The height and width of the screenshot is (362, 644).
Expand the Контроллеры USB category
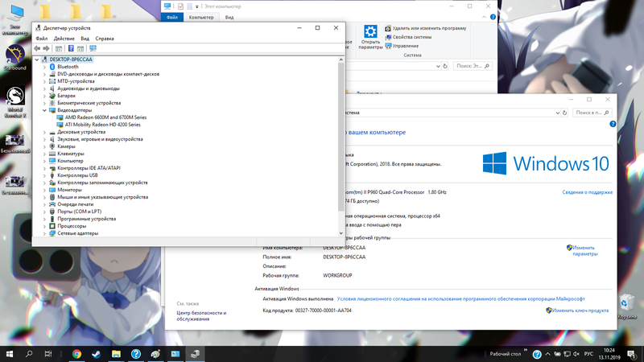pos(45,175)
